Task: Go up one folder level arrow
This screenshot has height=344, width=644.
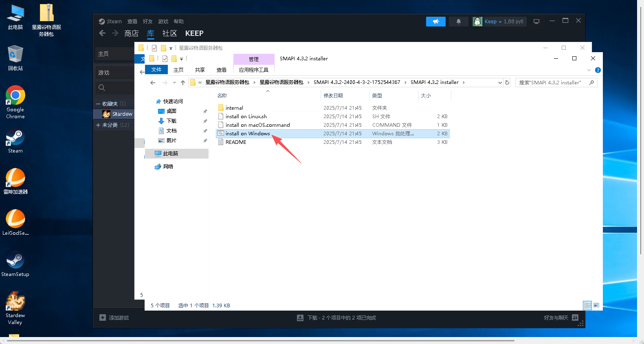Action: click(183, 83)
